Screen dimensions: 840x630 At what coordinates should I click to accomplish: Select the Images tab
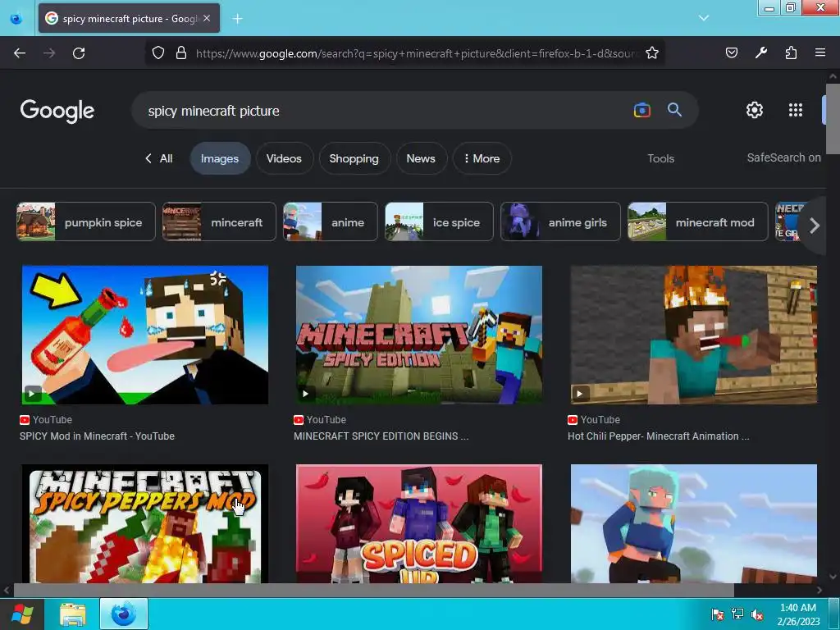220,158
